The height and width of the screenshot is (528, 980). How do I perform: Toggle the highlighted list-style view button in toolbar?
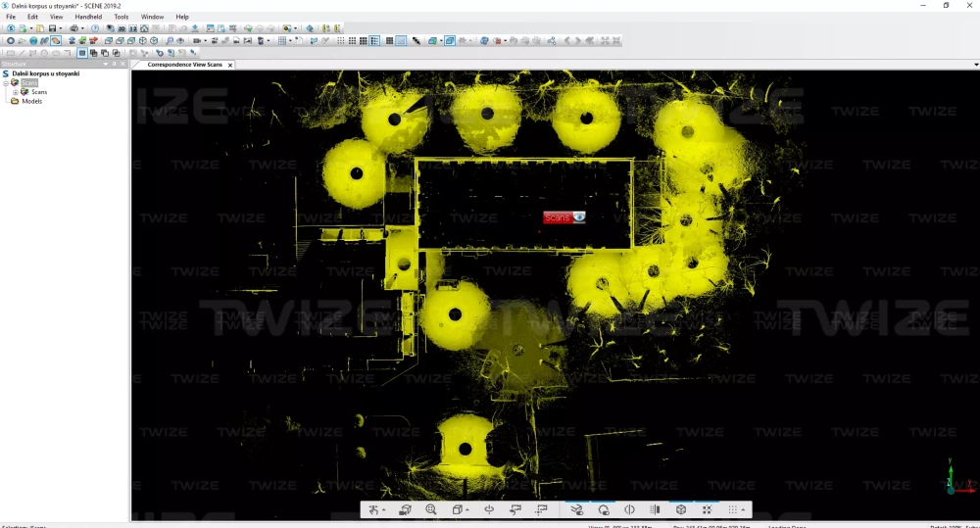pos(375,41)
